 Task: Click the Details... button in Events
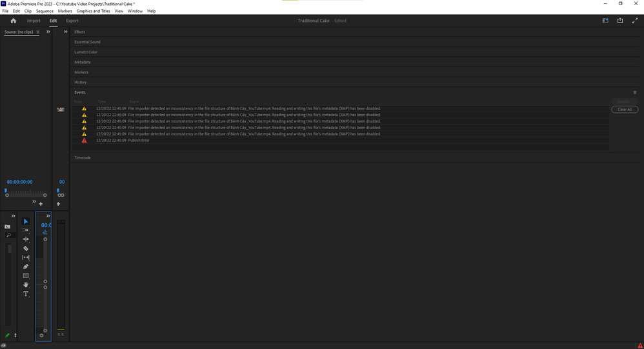click(624, 101)
